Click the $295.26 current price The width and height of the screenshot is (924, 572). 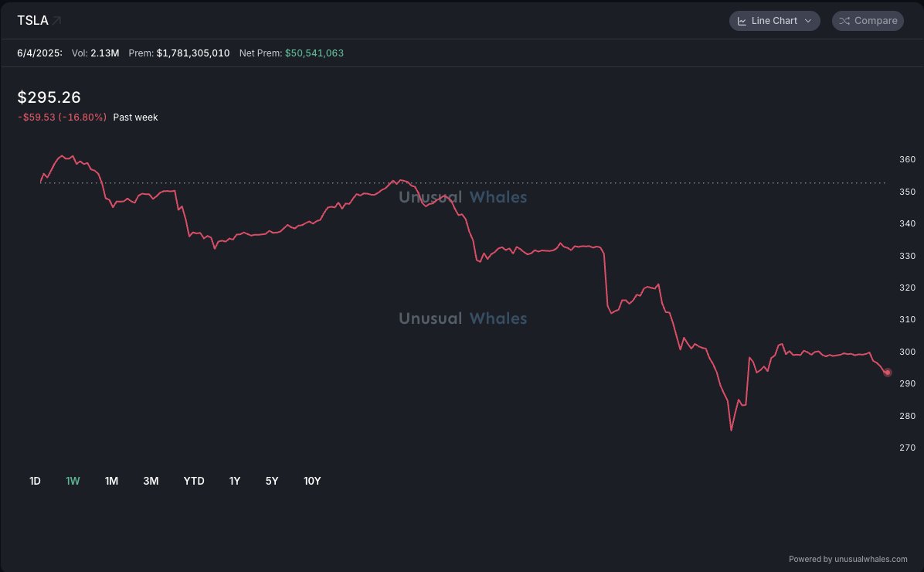49,97
